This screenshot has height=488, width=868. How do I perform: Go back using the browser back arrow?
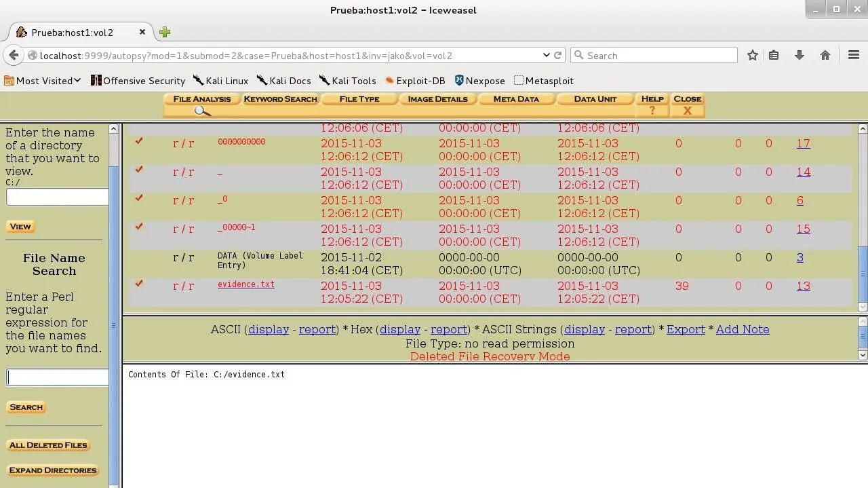(x=13, y=55)
